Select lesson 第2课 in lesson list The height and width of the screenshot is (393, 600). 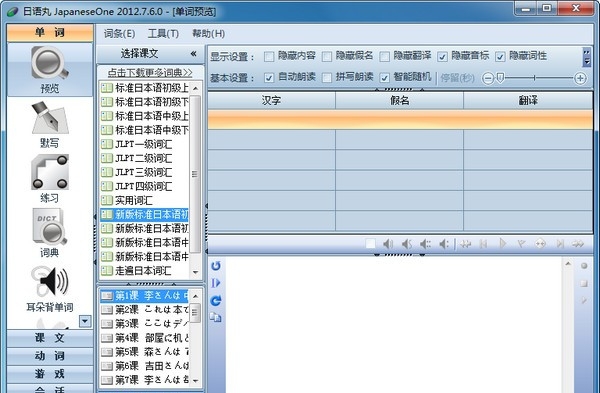click(144, 310)
